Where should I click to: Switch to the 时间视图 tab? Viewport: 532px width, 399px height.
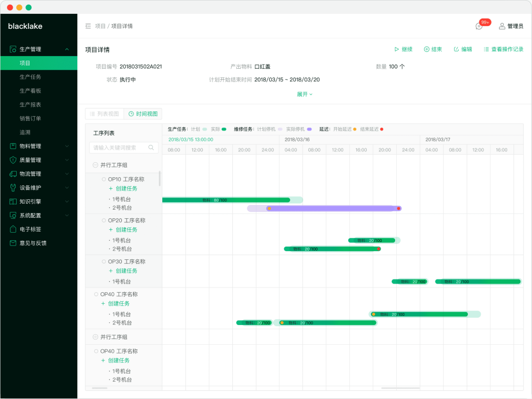[x=143, y=114]
